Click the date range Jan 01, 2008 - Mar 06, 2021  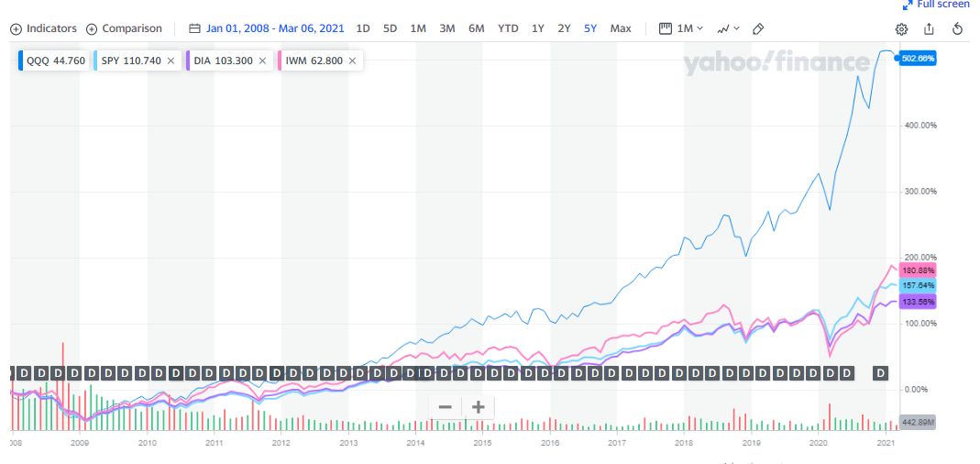click(x=275, y=28)
